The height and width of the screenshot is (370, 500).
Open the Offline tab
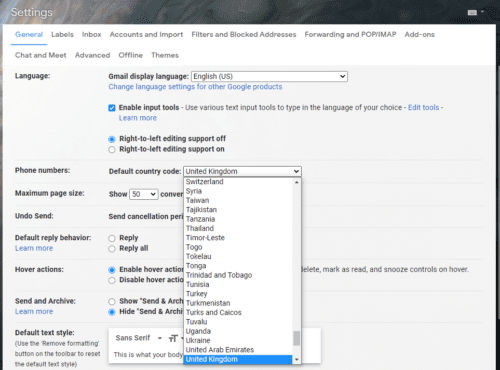point(131,55)
